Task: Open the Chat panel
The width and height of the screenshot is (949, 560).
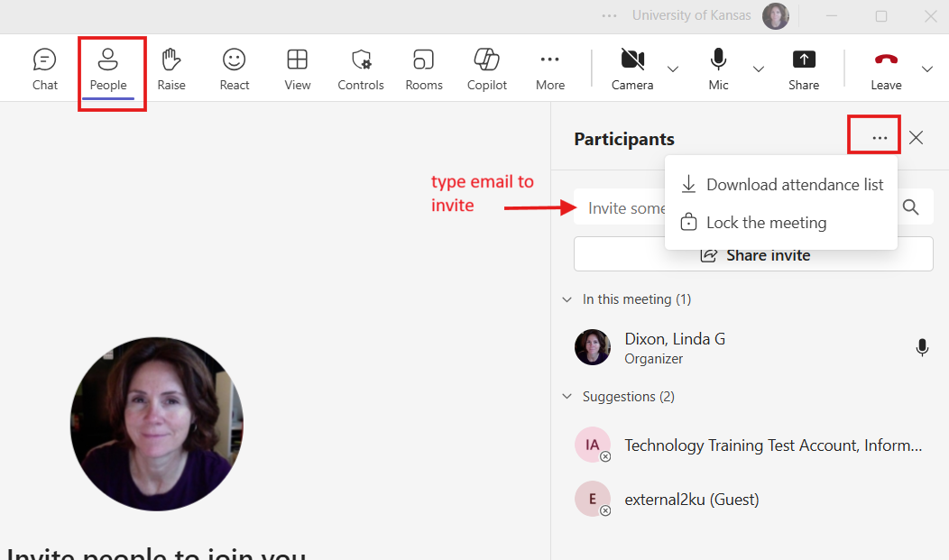Action: [44, 69]
